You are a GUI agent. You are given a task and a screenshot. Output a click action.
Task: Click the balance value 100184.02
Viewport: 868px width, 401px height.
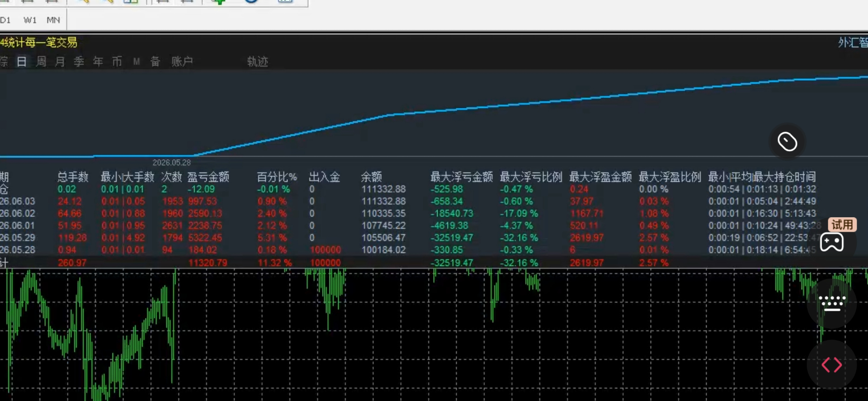[383, 250]
